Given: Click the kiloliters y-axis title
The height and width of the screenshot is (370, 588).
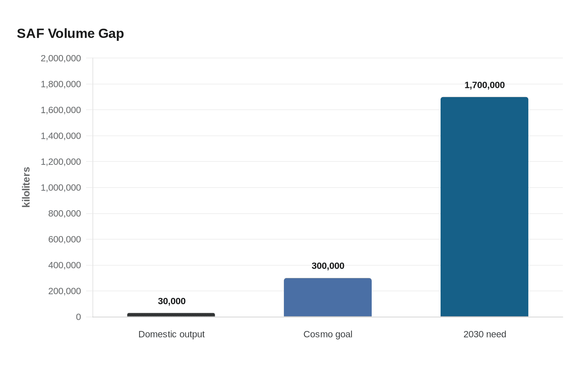Looking at the screenshot, I should point(26,187).
